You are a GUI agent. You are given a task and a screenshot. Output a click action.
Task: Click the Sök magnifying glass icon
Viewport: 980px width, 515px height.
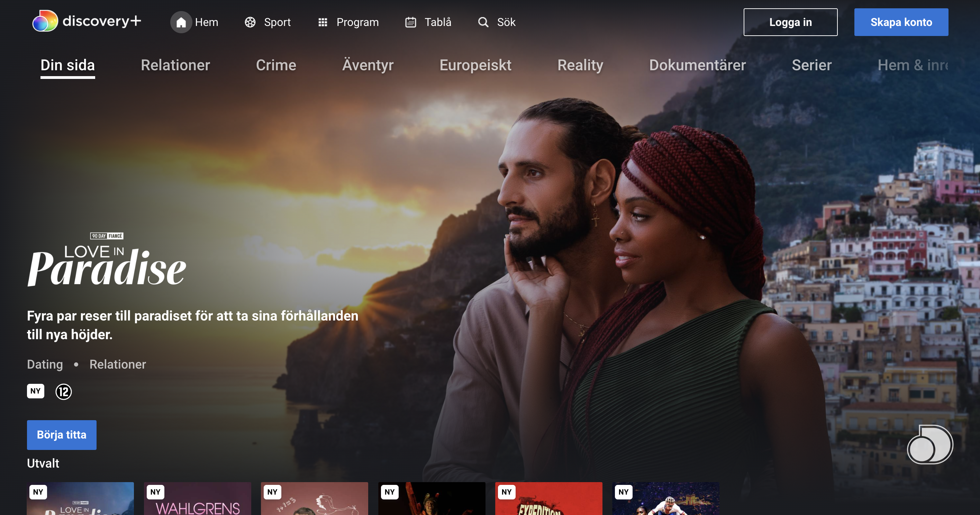click(483, 22)
